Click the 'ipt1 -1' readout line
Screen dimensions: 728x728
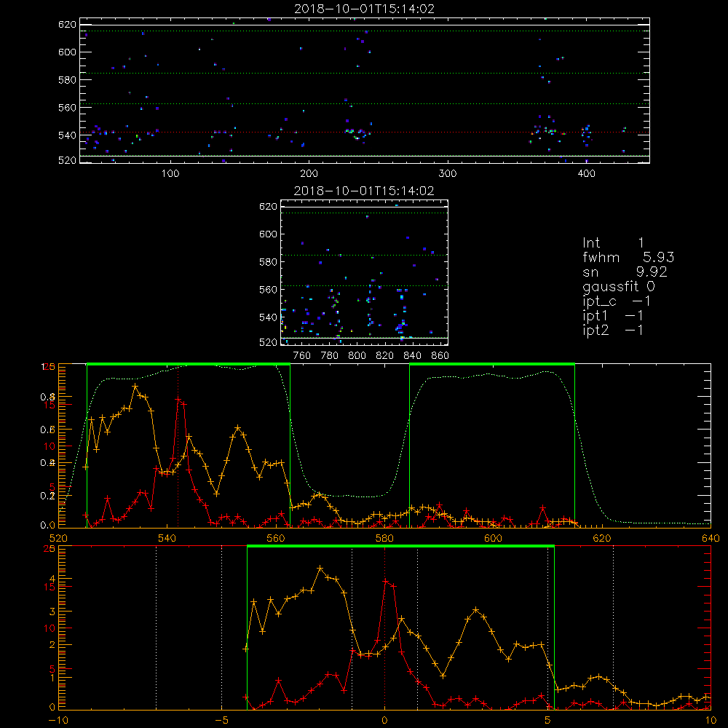click(613, 316)
